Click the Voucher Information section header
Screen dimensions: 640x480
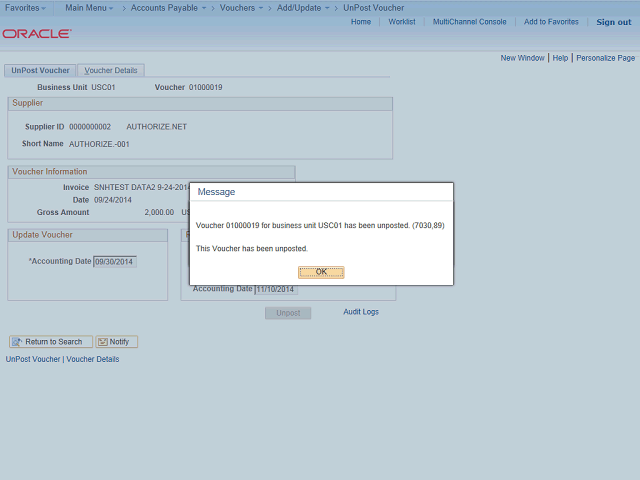tap(151, 172)
